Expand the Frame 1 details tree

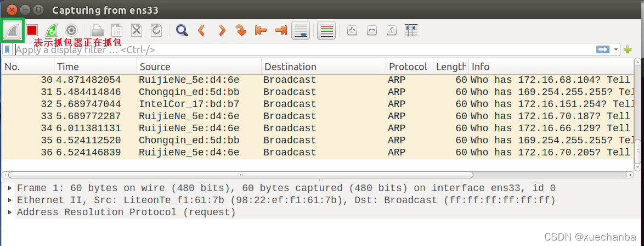10,188
